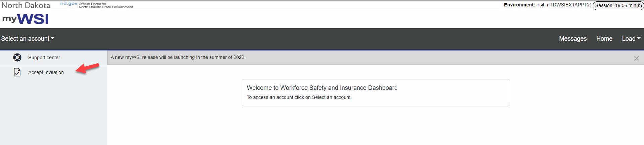Dismiss the myWSI release notification banner
This screenshot has height=145, width=644.
[636, 58]
